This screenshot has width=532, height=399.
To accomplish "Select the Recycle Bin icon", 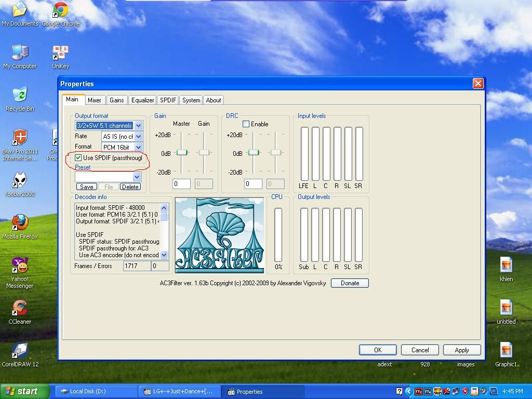I will coord(20,99).
